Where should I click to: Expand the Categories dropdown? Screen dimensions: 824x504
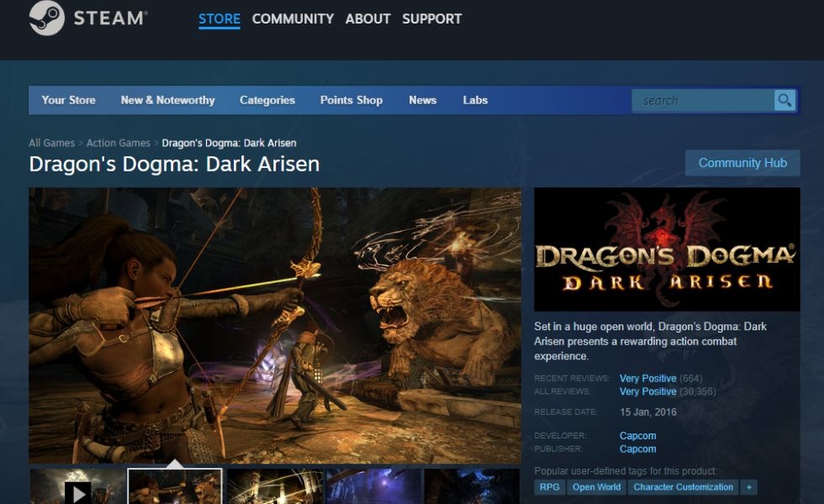coord(267,100)
